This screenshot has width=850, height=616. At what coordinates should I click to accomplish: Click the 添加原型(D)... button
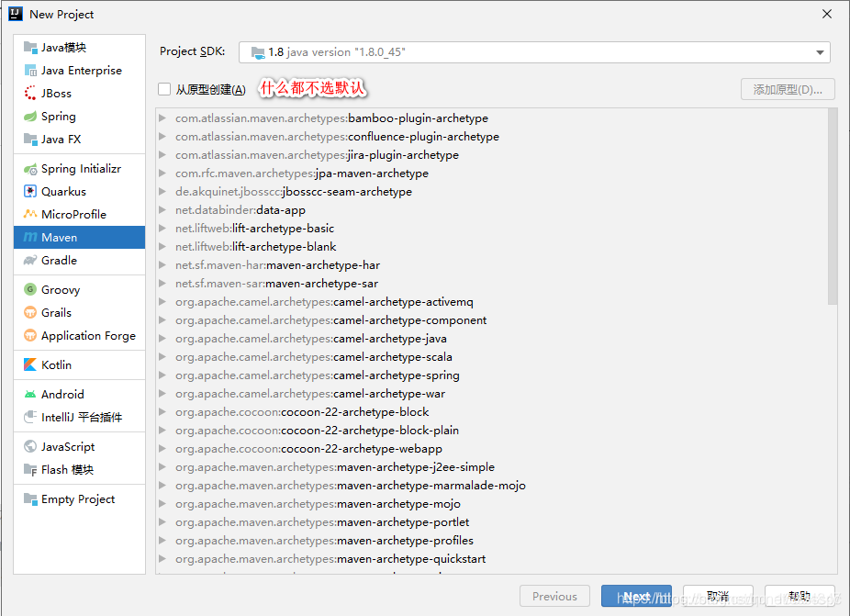[x=788, y=89]
